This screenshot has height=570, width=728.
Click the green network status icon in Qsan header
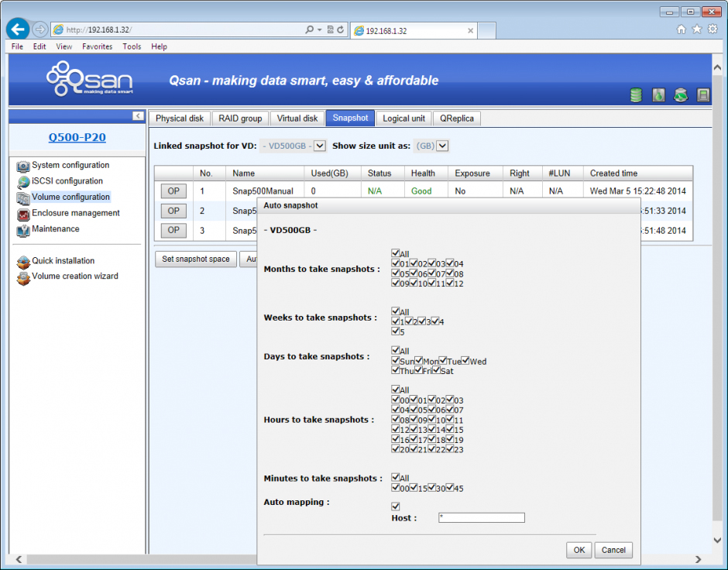pos(681,94)
